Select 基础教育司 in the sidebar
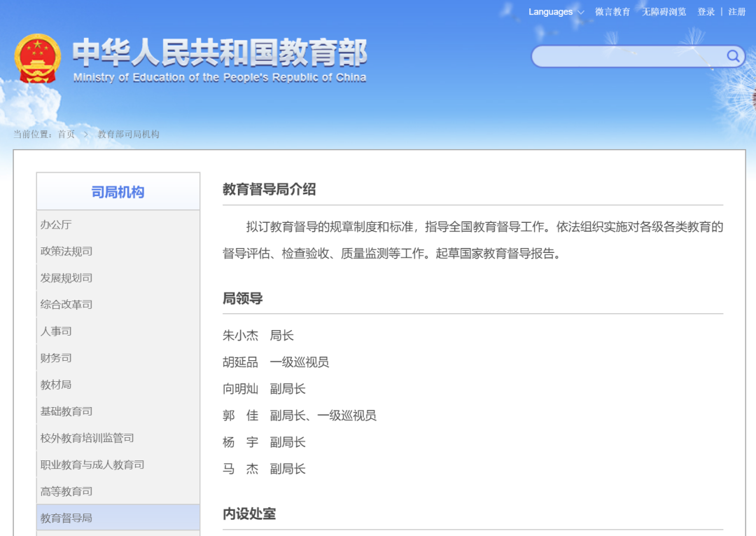The image size is (756, 536). (66, 411)
